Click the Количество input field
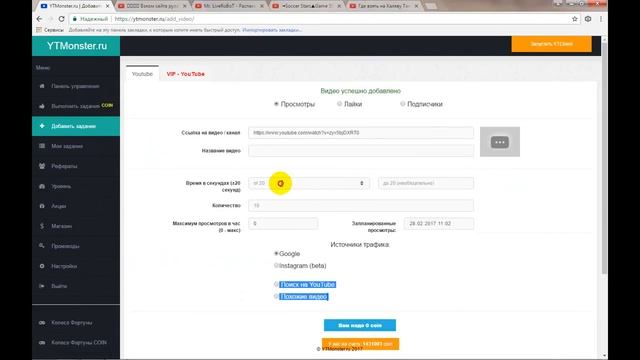 click(361, 205)
